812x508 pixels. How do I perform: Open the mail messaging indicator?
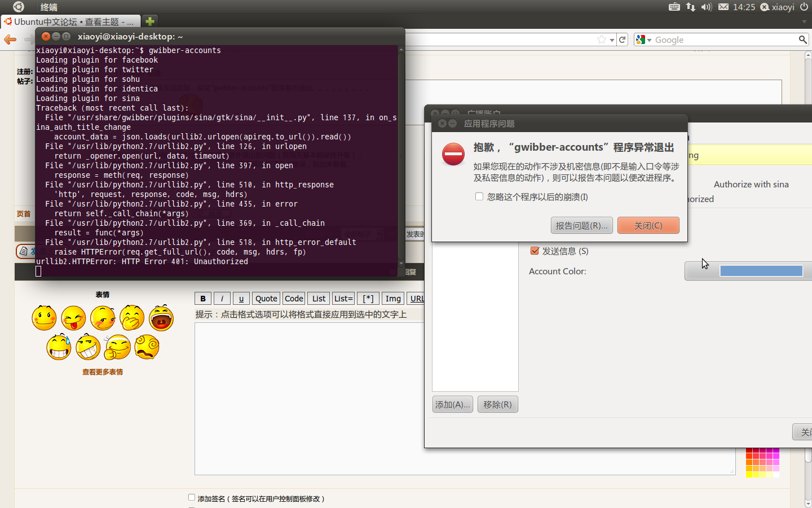[723, 7]
